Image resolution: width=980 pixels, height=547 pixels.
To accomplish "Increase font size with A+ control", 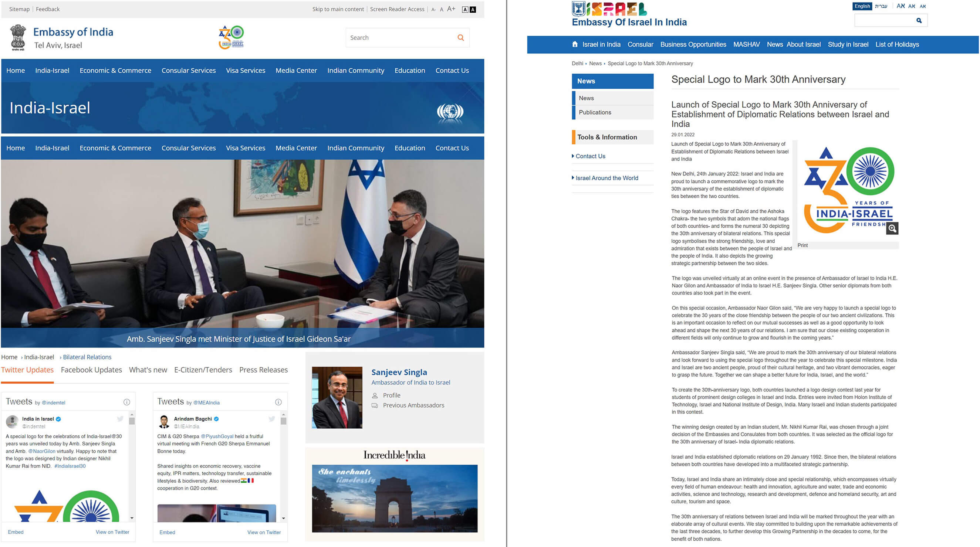I will coord(451,9).
